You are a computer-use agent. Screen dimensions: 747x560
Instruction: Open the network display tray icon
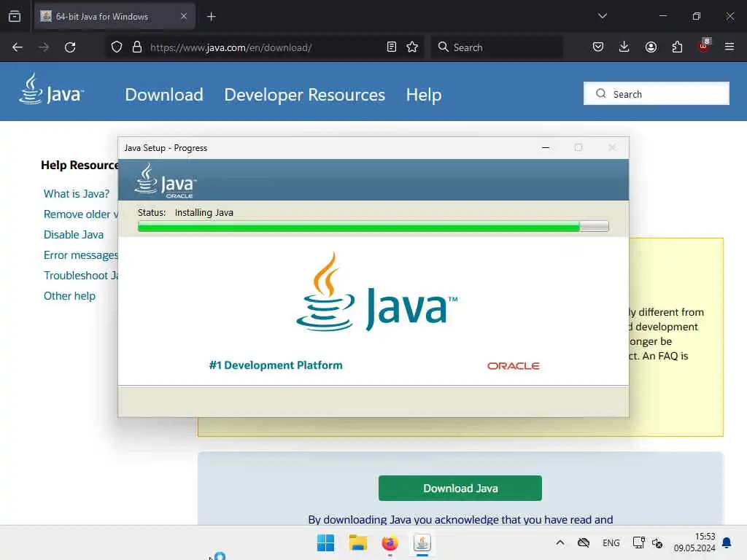point(638,542)
